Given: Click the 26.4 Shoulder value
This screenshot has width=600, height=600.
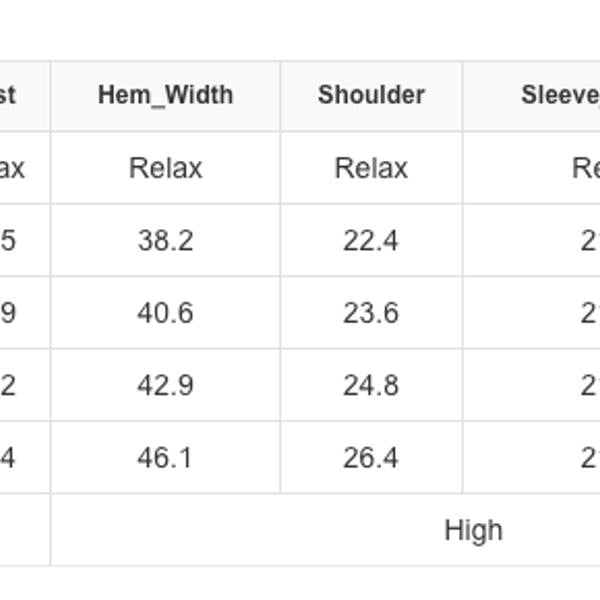Looking at the screenshot, I should pos(371,457).
